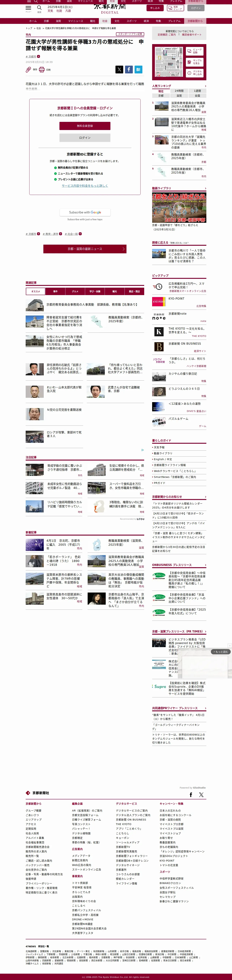Click 購読者様サポート link
This screenshot has height=980, width=232.
(x=192, y=35)
